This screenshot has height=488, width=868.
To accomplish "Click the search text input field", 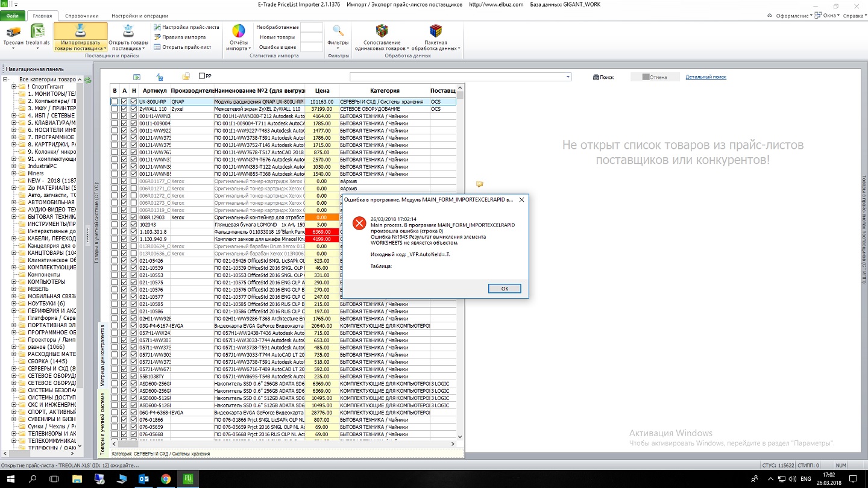I will [458, 77].
